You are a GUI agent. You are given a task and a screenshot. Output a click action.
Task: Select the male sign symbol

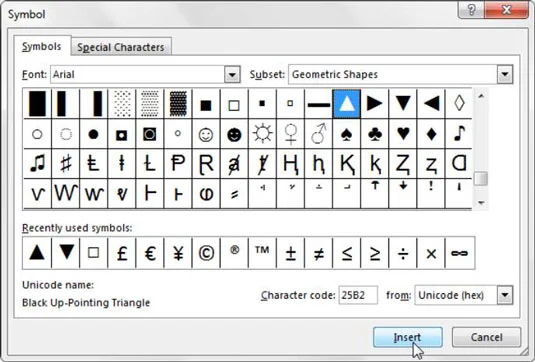click(x=318, y=134)
